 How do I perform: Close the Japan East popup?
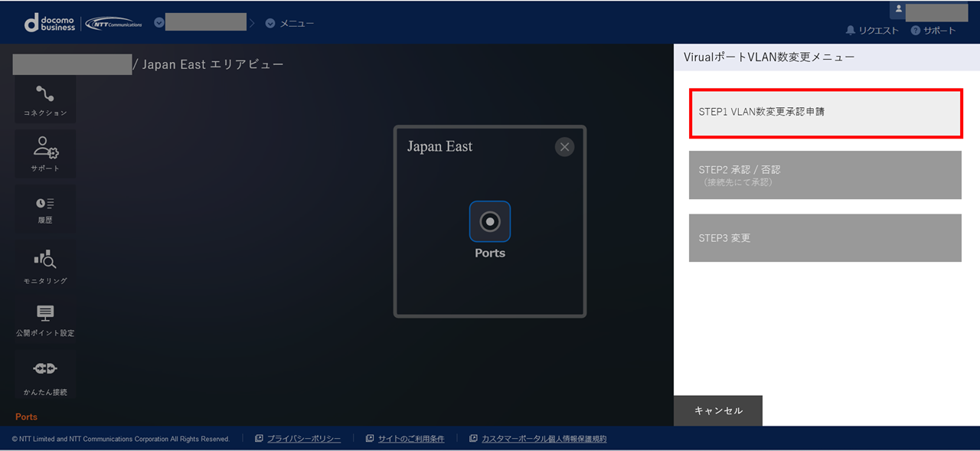tap(564, 147)
